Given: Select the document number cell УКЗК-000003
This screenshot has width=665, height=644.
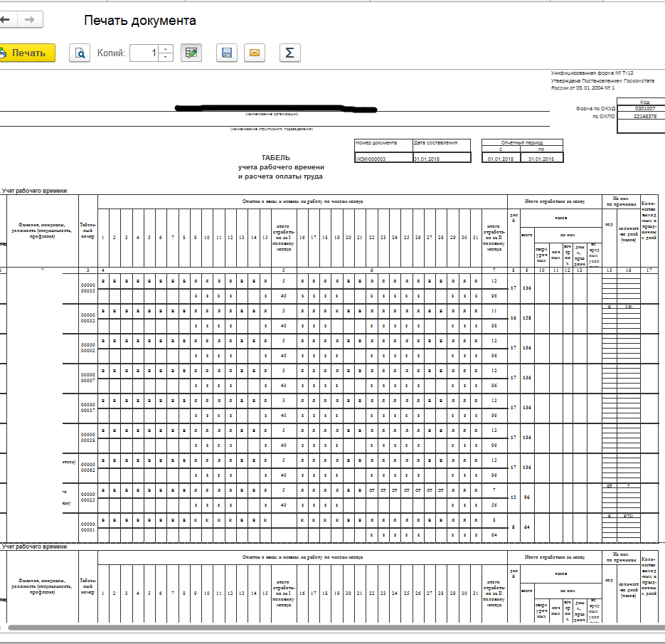Looking at the screenshot, I should pos(383,157).
